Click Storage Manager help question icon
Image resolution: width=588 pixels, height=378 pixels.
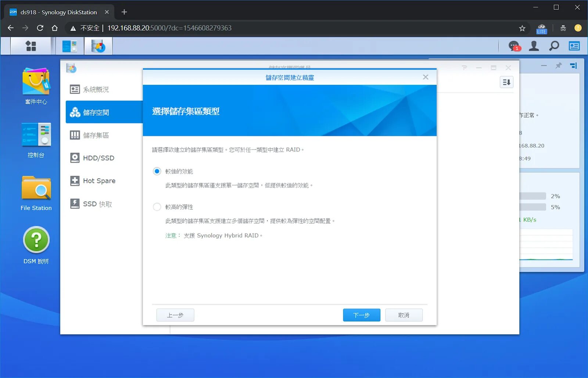464,68
